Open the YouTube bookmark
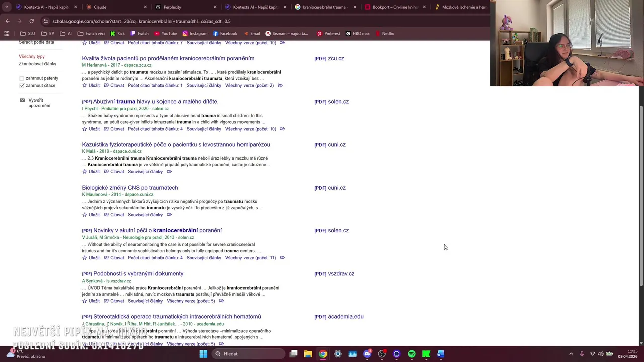The image size is (644, 362). pos(166,34)
